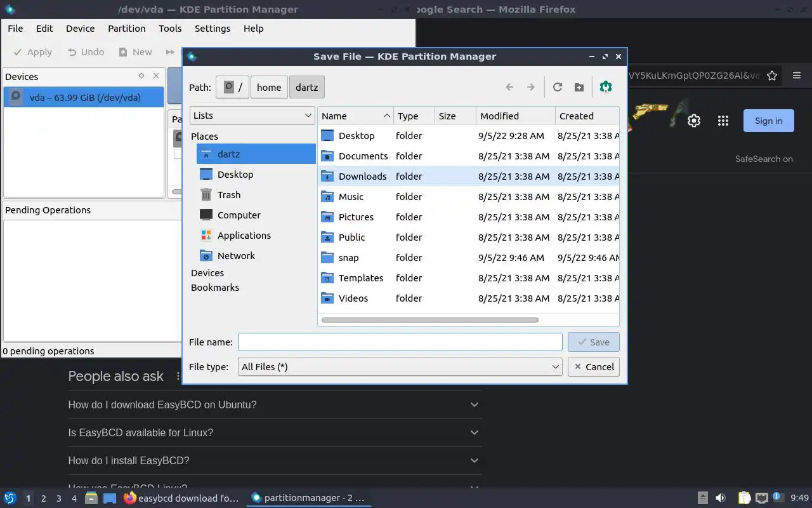Bookmark this page with star icon
Image resolution: width=812 pixels, height=508 pixels.
click(x=772, y=76)
